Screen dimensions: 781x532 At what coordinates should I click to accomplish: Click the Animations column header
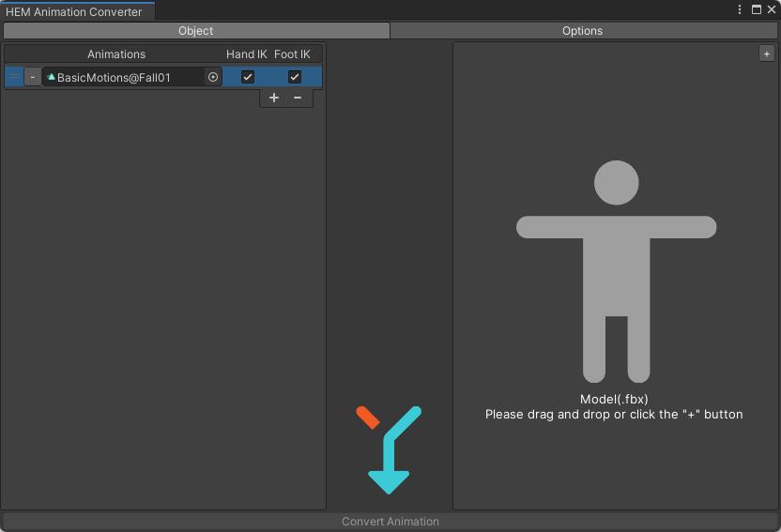116,54
